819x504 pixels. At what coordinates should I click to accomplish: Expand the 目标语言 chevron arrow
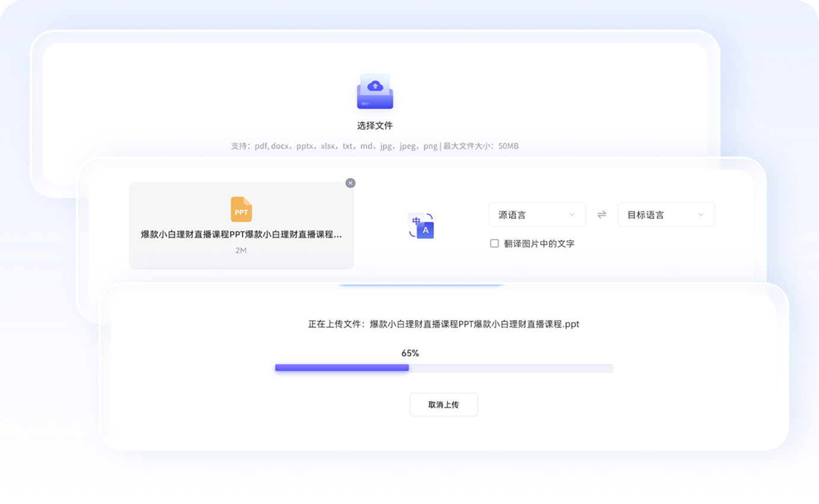point(701,215)
